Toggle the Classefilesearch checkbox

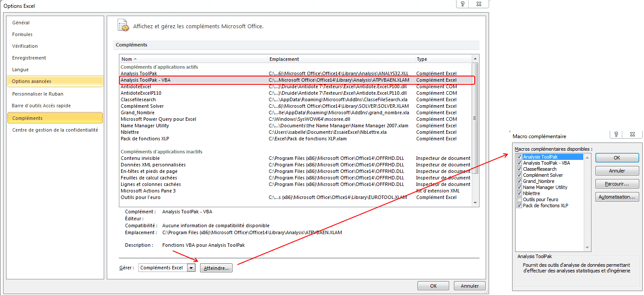[519, 169]
